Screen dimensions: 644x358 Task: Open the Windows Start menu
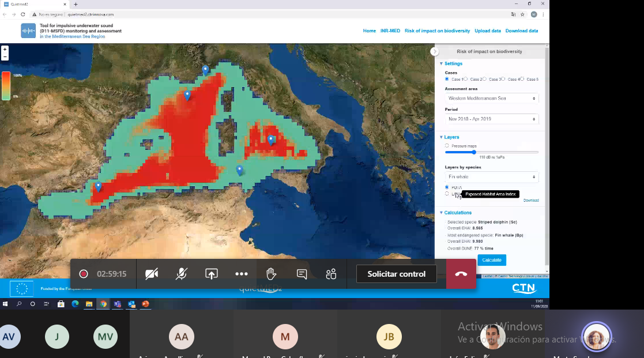[5, 304]
